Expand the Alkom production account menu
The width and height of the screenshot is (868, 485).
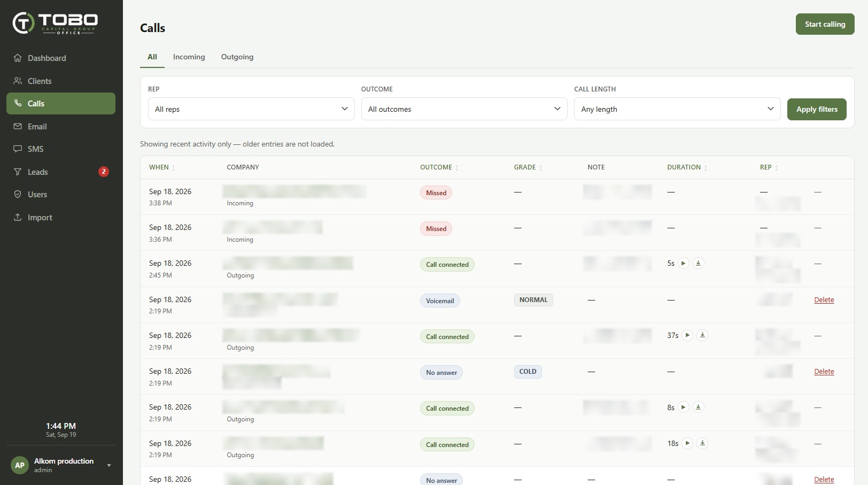pyautogui.click(x=109, y=465)
